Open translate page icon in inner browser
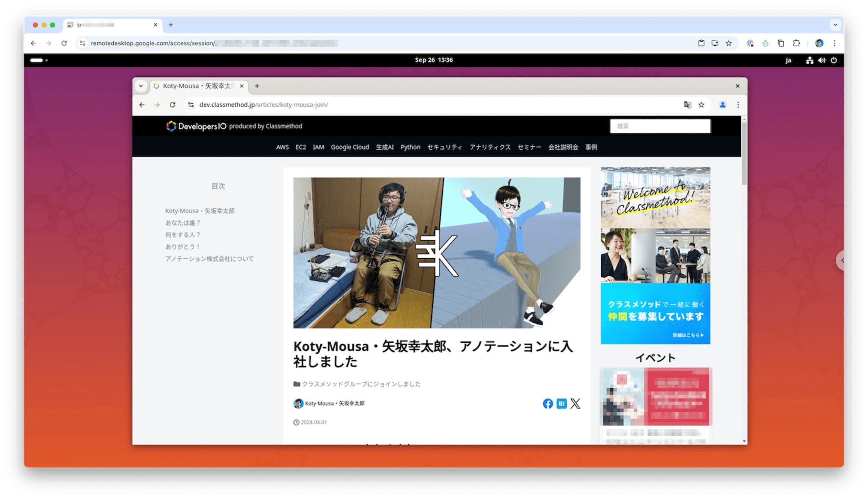This screenshot has height=499, width=868. pyautogui.click(x=687, y=105)
